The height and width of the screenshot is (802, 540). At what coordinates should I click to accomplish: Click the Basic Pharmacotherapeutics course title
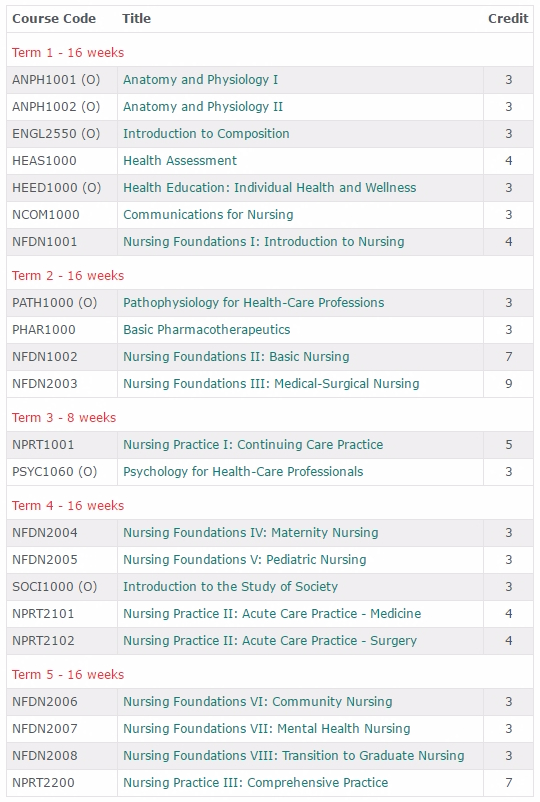[207, 330]
